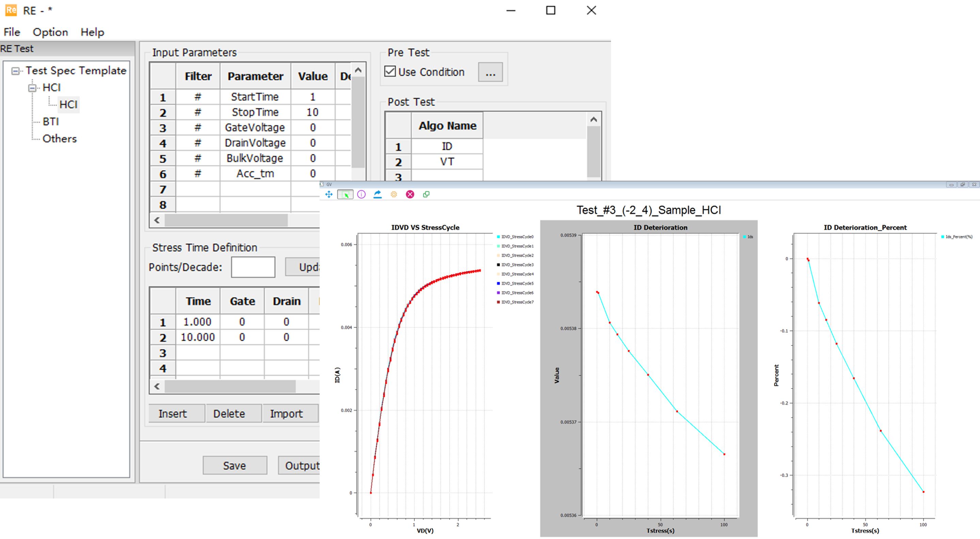Collapse the Test Spec Template tree node
The width and height of the screenshot is (980, 539).
15,71
